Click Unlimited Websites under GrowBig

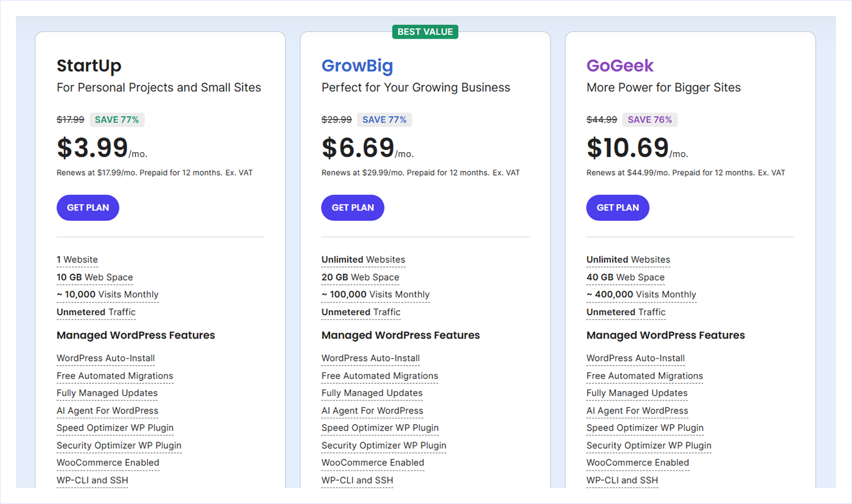point(363,259)
